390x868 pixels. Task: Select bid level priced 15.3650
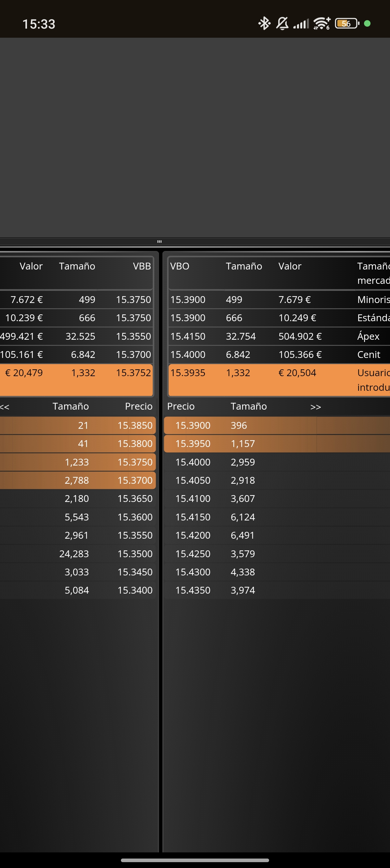click(x=78, y=499)
